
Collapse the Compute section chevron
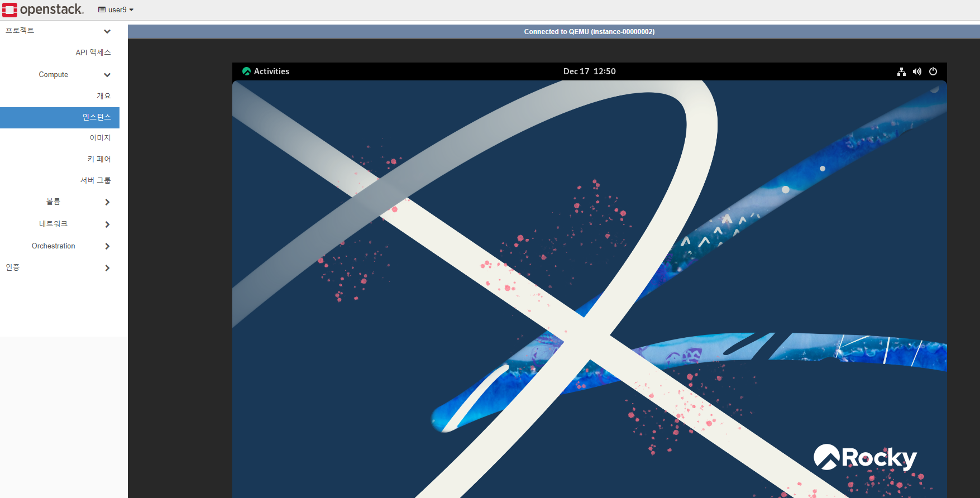(x=107, y=75)
